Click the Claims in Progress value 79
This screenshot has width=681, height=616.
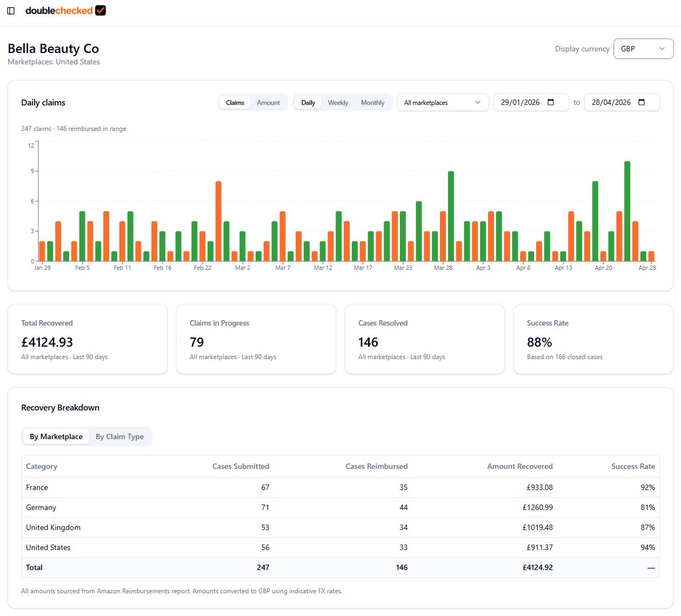click(x=197, y=342)
